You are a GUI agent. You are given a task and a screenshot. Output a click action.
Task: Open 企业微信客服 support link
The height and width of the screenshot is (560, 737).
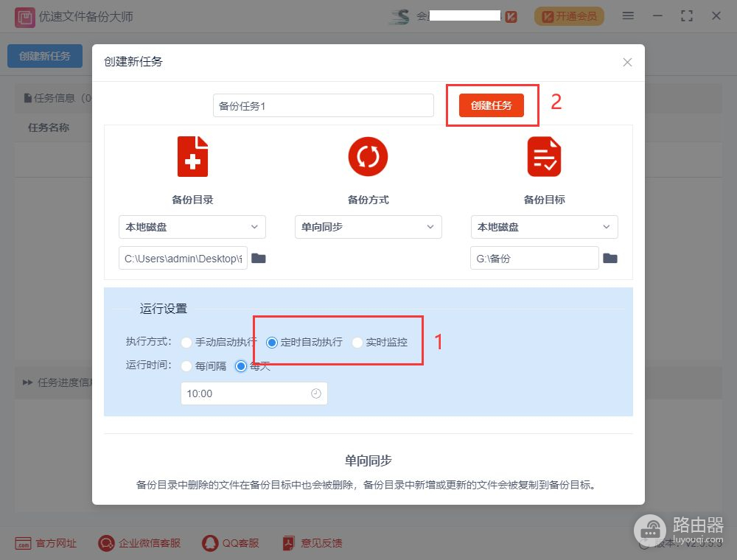pyautogui.click(x=139, y=544)
